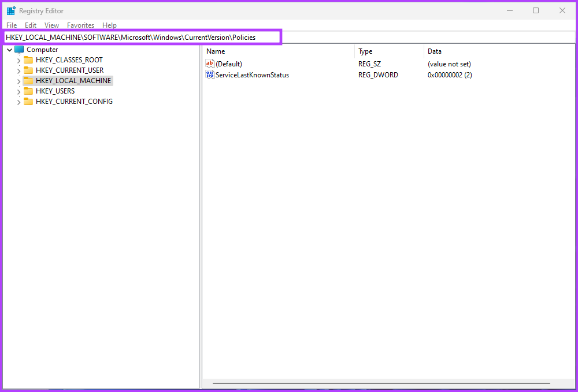Viewport: 578px width, 392px height.
Task: Click the HKEY_CURRENT_USER folder icon
Action: (28, 70)
